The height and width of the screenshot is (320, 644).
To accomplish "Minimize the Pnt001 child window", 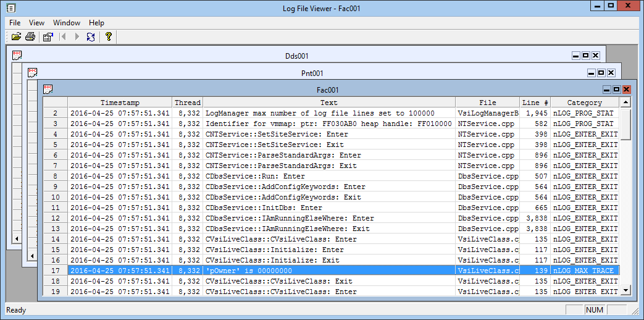I will pyautogui.click(x=592, y=73).
